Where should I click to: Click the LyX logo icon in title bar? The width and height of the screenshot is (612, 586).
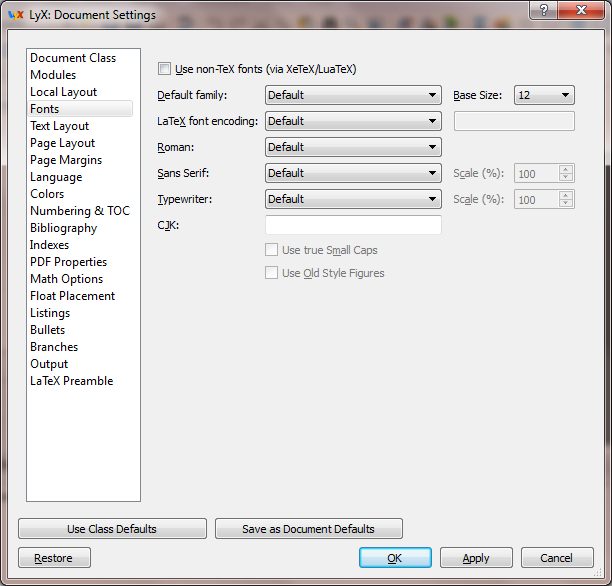(15, 15)
